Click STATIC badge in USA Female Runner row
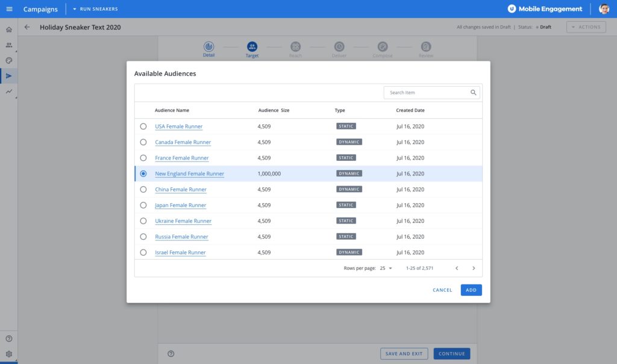This screenshot has width=617, height=364. [x=346, y=127]
